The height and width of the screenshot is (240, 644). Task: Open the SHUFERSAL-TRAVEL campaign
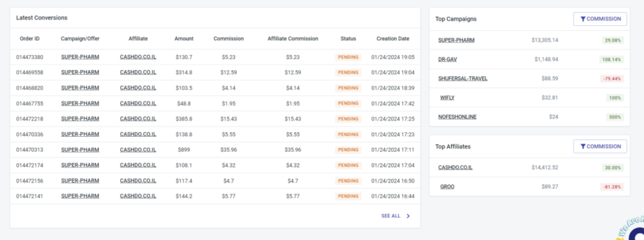pyautogui.click(x=463, y=78)
